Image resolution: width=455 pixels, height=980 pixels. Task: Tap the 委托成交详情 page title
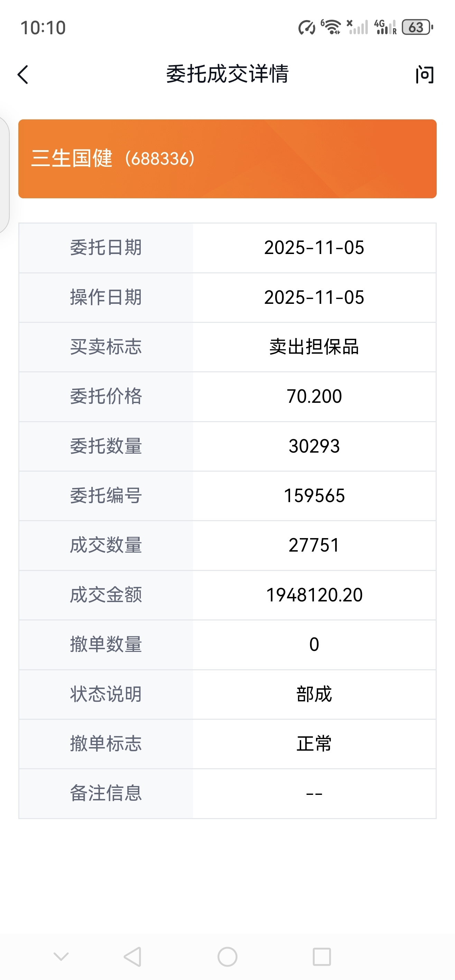[227, 74]
